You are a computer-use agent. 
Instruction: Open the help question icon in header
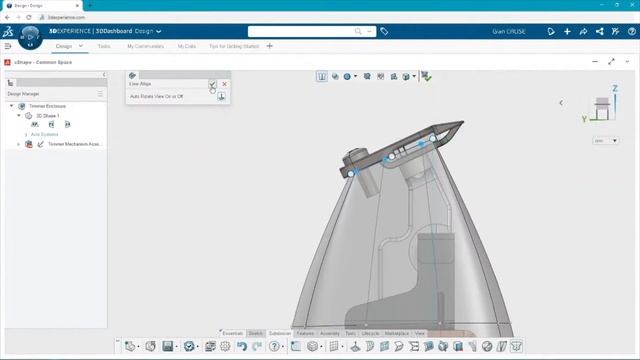(631, 31)
